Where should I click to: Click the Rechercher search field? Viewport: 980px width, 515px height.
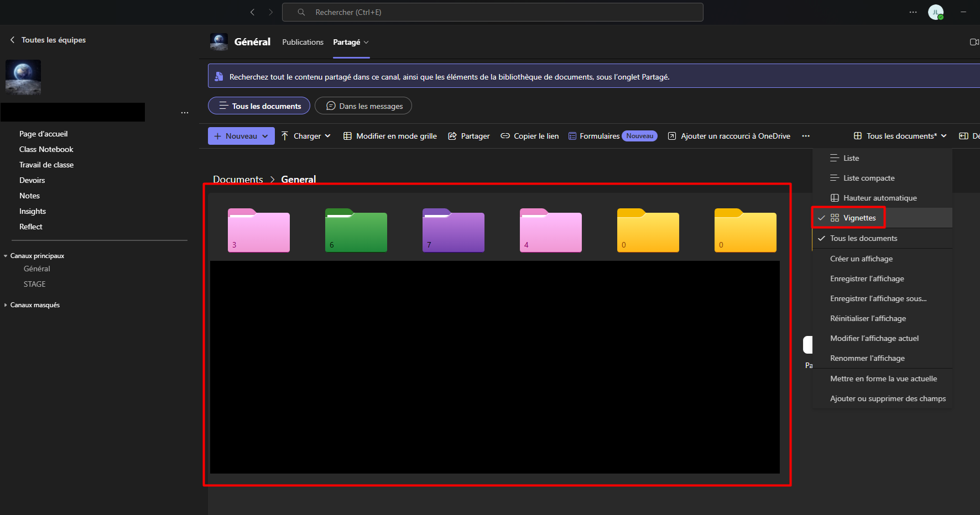493,12
